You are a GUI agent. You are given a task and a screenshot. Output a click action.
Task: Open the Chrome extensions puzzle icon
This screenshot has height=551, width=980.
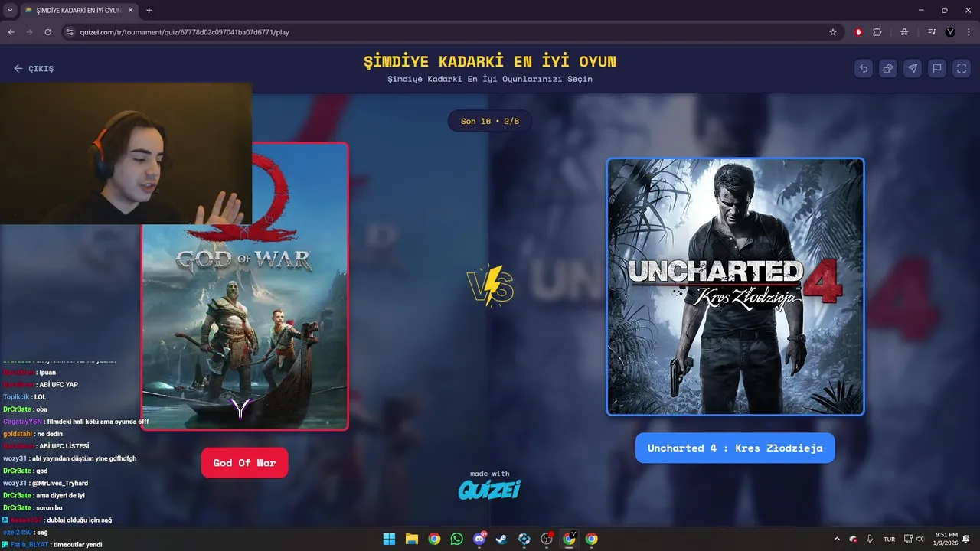pyautogui.click(x=877, y=32)
